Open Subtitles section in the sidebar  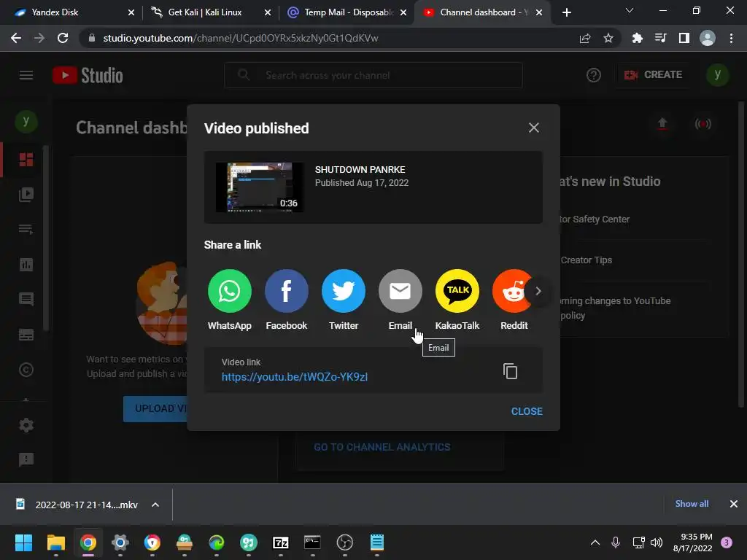tap(26, 334)
